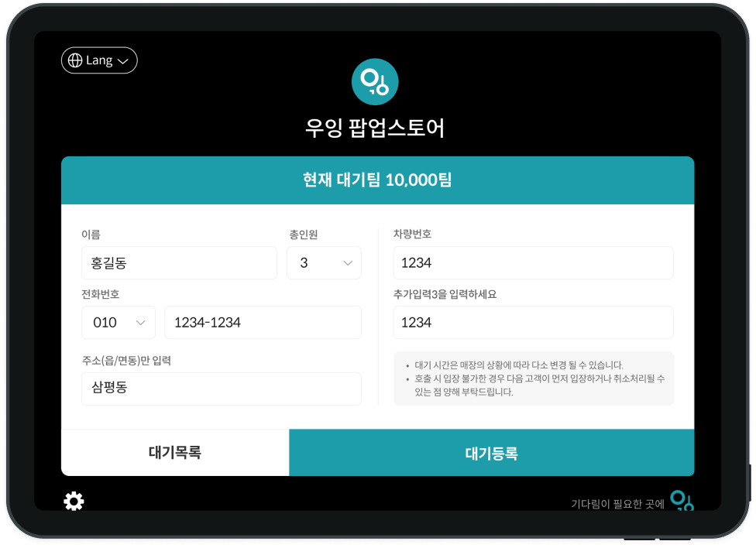The height and width of the screenshot is (548, 756).
Task: Click the teal logo above the store name
Action: coord(375,82)
